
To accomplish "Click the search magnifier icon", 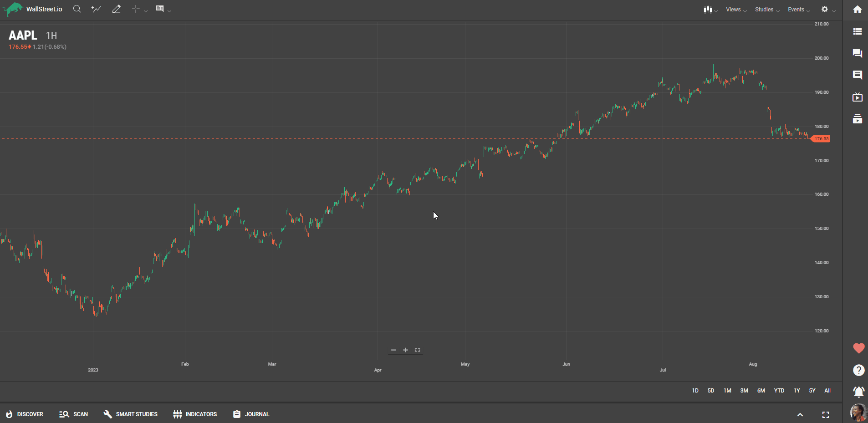I will [x=77, y=9].
